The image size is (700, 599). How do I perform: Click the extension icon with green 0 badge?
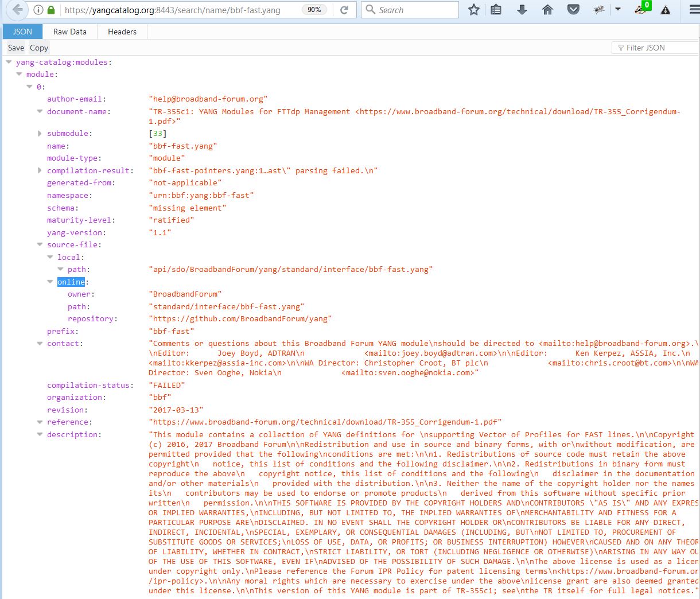[x=642, y=9]
